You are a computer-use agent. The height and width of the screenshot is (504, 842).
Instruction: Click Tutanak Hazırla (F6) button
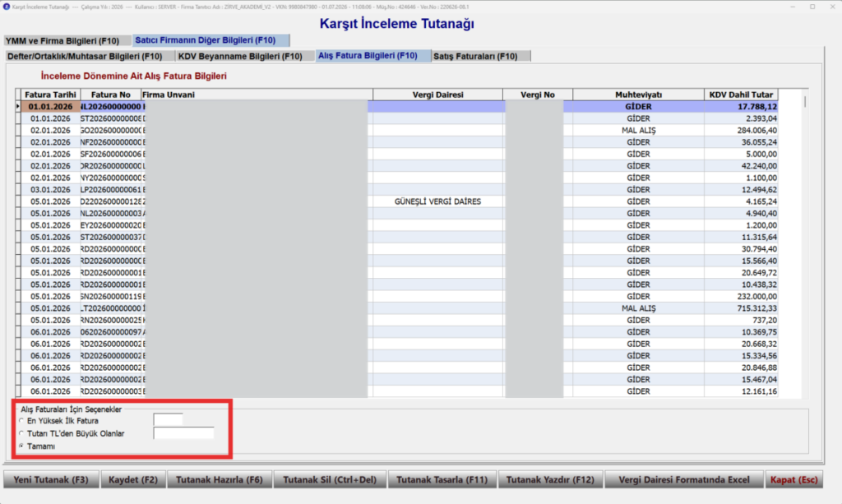[x=220, y=480]
